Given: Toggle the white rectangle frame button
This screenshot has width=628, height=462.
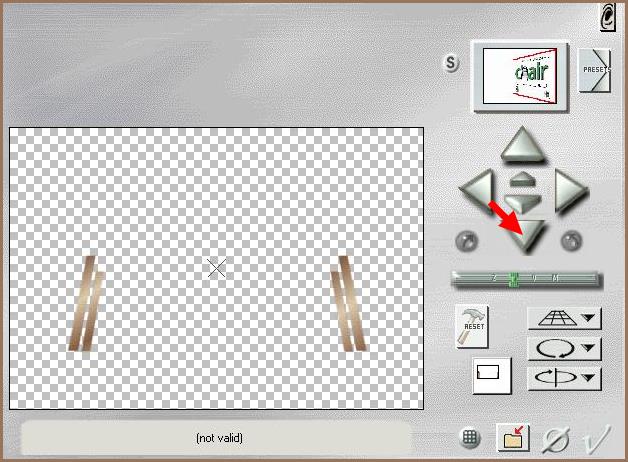Looking at the screenshot, I should pos(491,374).
